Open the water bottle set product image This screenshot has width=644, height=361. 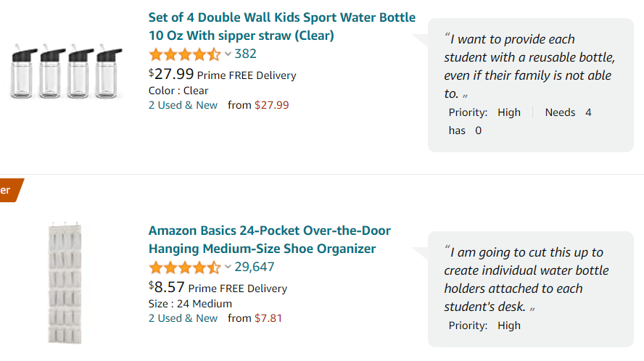[x=67, y=71]
